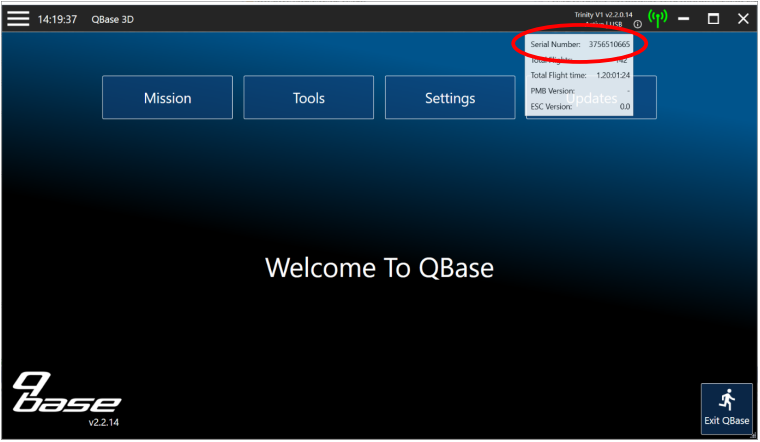This screenshot has width=760, height=442.
Task: Click the green antenna connection icon
Action: (x=657, y=18)
